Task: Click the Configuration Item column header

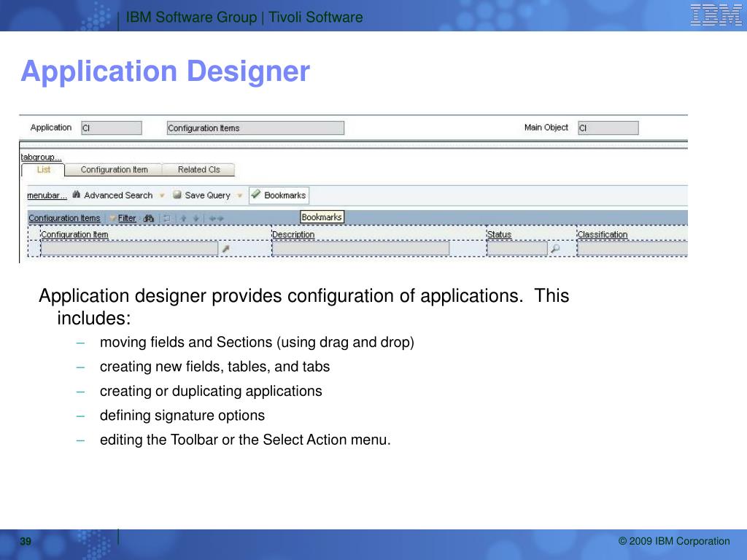Action: pos(74,234)
